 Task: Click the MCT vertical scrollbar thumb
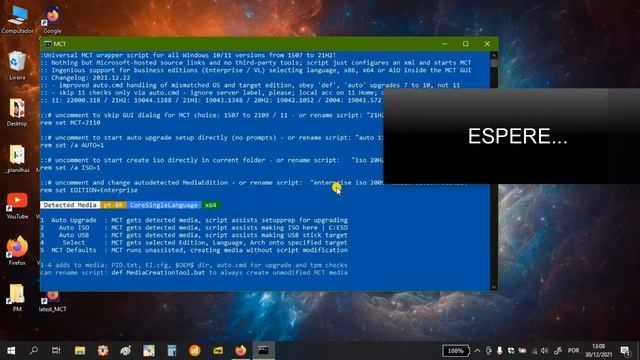(494, 63)
